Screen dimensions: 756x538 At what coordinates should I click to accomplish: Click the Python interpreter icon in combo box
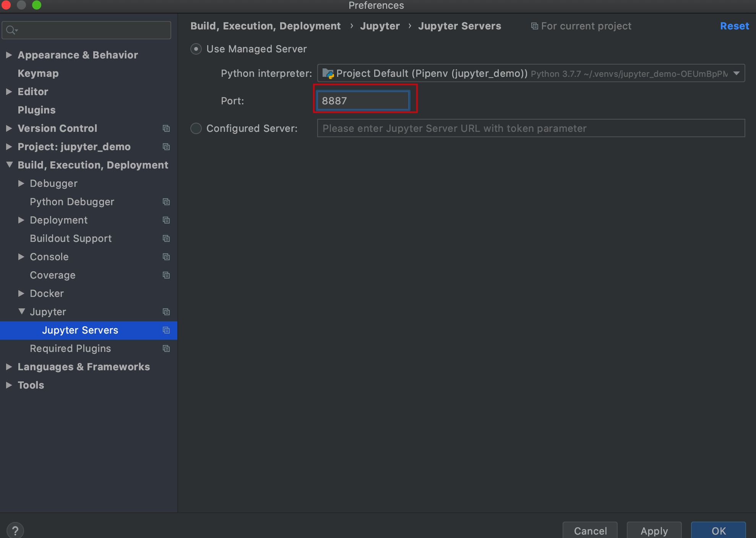pos(328,73)
